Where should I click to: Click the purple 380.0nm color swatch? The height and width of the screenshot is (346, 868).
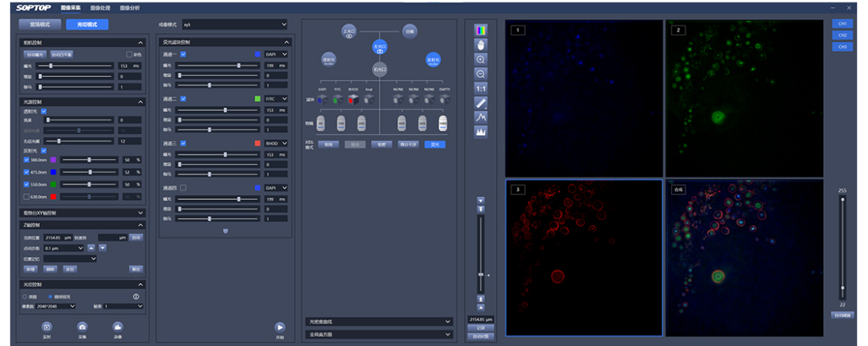(x=53, y=159)
